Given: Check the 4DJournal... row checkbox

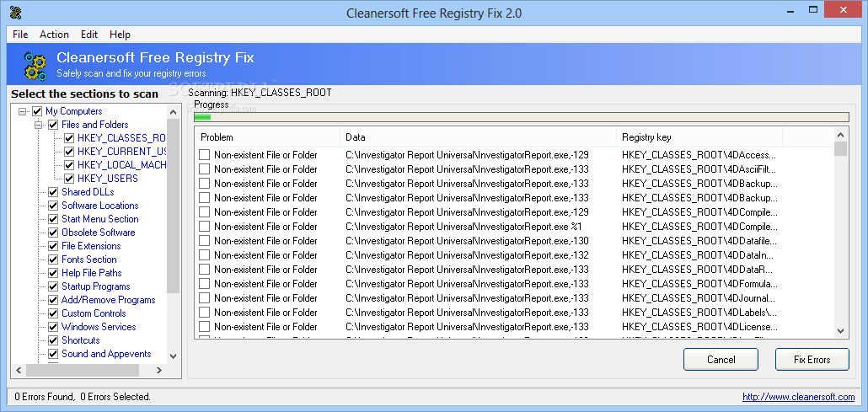Looking at the screenshot, I should [x=204, y=298].
